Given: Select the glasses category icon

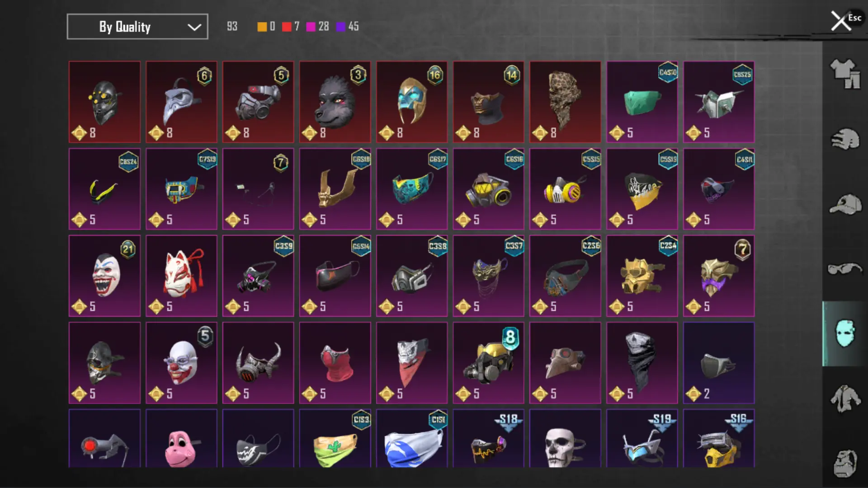Looking at the screenshot, I should coord(845,269).
